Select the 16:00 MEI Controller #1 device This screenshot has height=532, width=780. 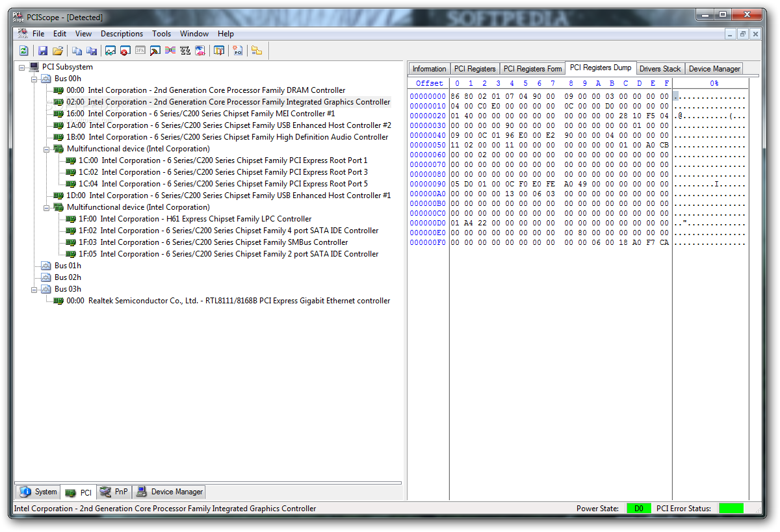coord(200,114)
